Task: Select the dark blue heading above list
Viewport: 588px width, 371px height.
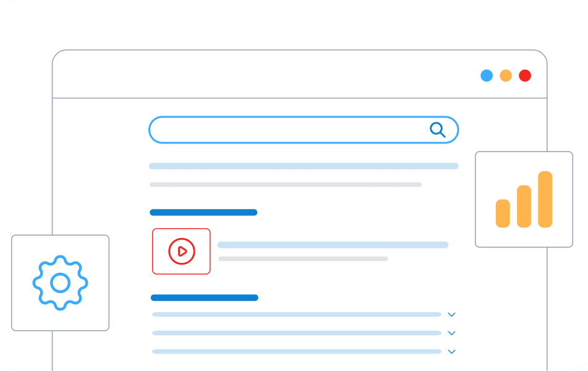Action: click(204, 297)
